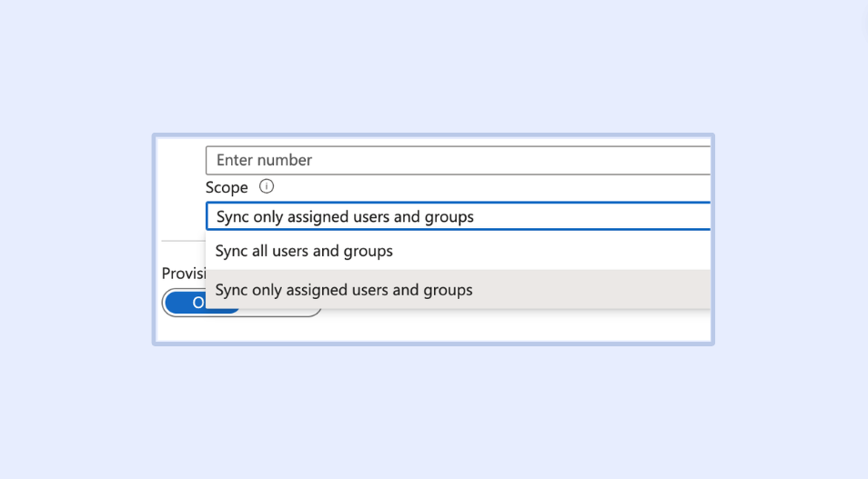Image resolution: width=868 pixels, height=479 pixels.
Task: Open the circled i help icon
Action: pyautogui.click(x=267, y=186)
